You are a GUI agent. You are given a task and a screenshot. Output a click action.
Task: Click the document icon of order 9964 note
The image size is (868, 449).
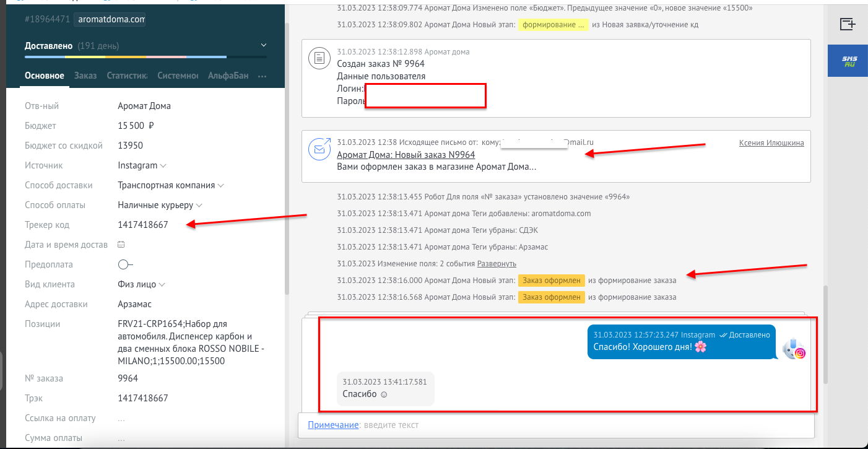pyautogui.click(x=319, y=58)
